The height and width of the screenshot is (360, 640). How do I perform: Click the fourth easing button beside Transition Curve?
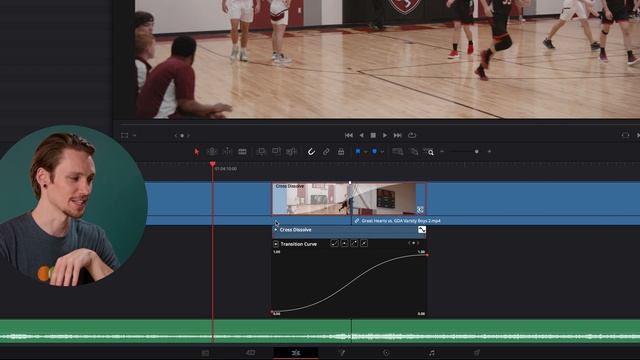pyautogui.click(x=364, y=244)
